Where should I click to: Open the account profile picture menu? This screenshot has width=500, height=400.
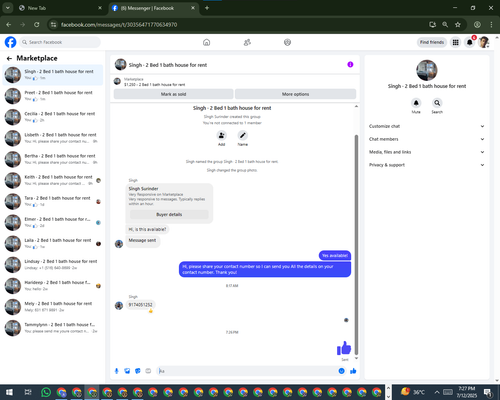484,42
